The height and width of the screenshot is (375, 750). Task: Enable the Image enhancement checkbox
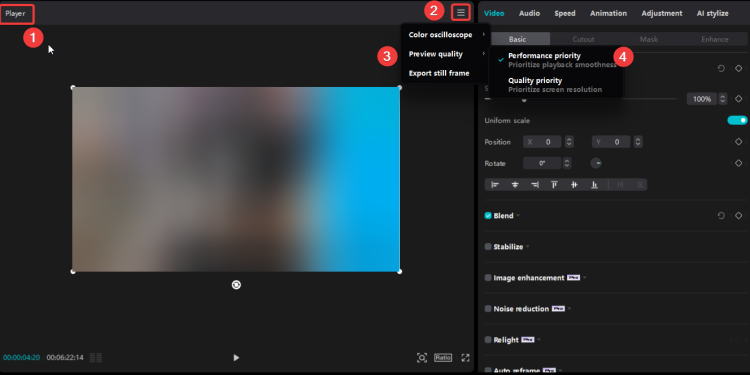click(488, 278)
